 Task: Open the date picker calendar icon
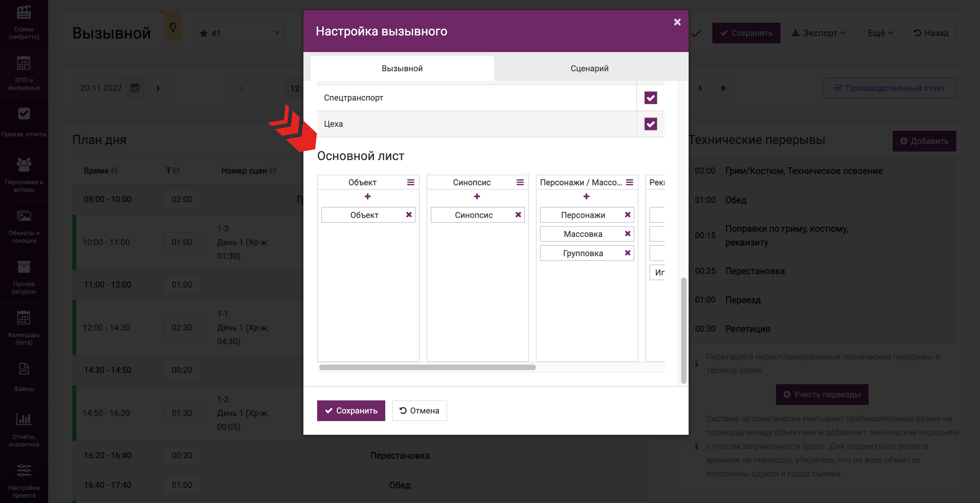pyautogui.click(x=135, y=88)
